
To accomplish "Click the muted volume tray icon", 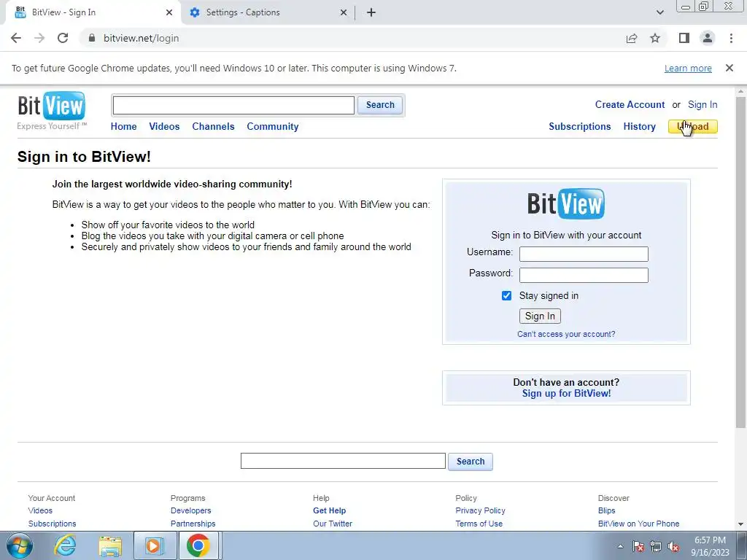I will 673,546.
